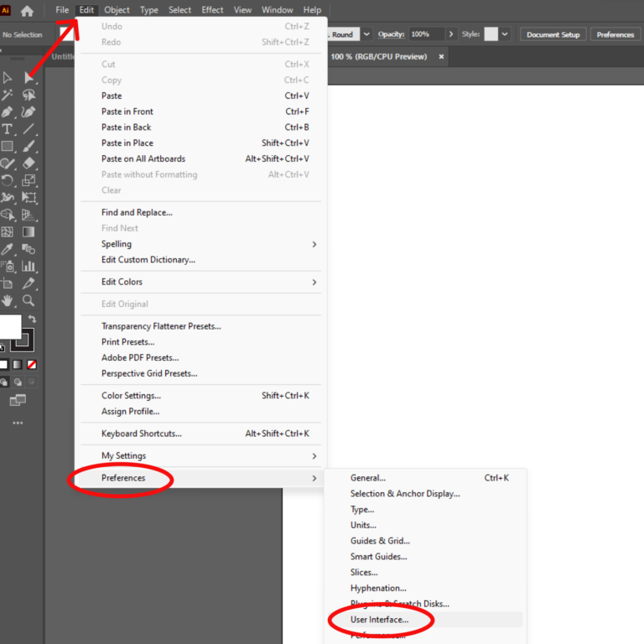The image size is (644, 644).
Task: Select the Zoom magnifier tool
Action: coord(29,301)
